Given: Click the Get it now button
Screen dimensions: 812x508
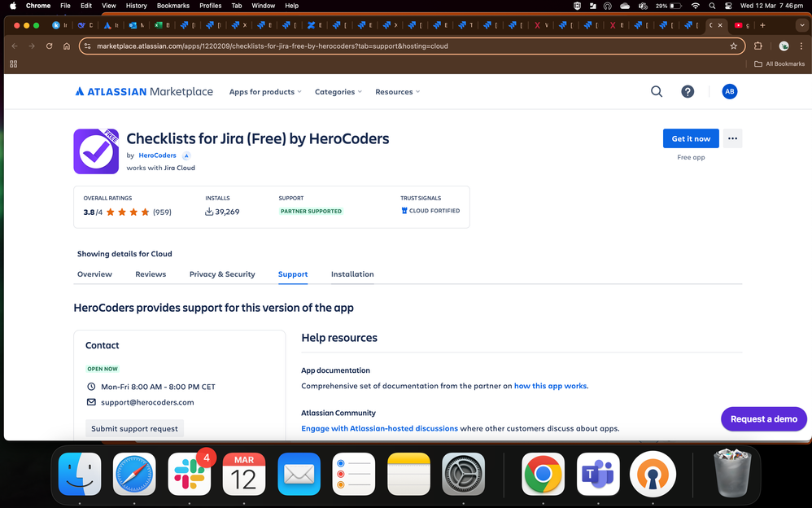Looking at the screenshot, I should [691, 138].
